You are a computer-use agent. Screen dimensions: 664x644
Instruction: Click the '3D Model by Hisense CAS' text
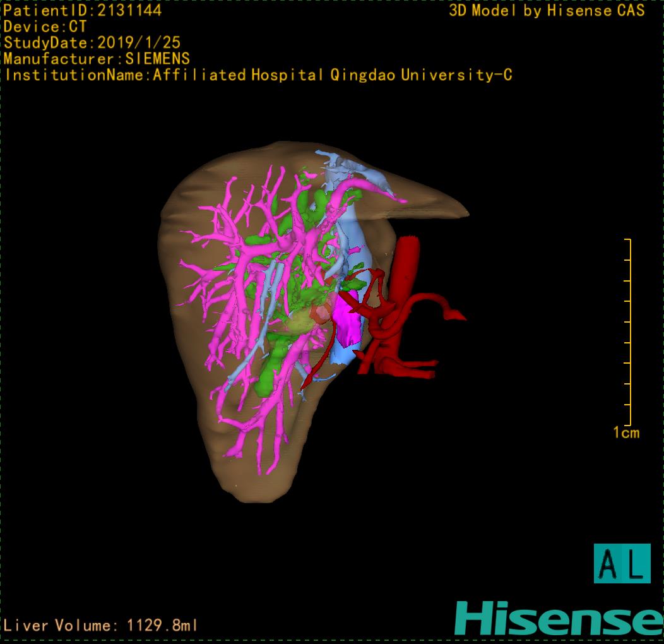(x=547, y=10)
